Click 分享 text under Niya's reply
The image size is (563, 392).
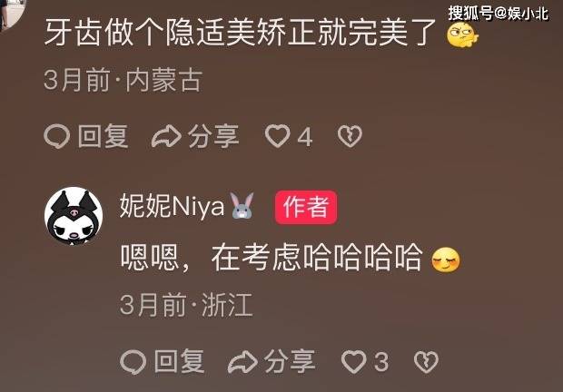pyautogui.click(x=290, y=361)
